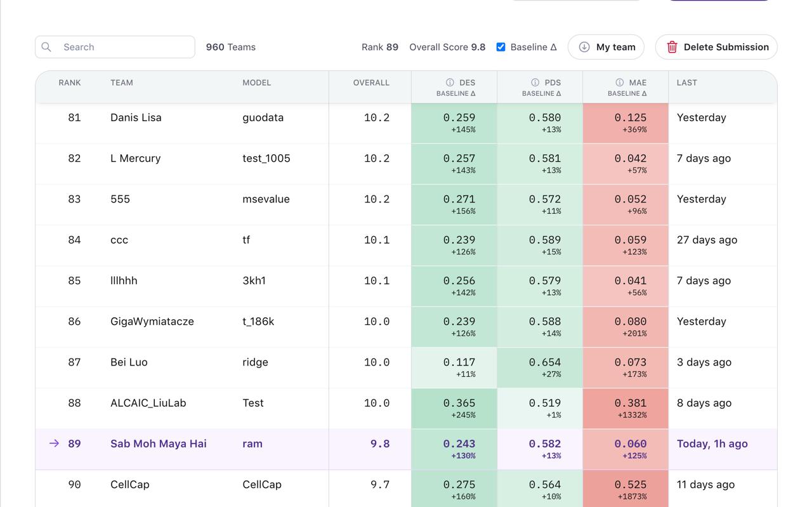Click inside the Search field
The height and width of the screenshot is (507, 812).
(114, 47)
